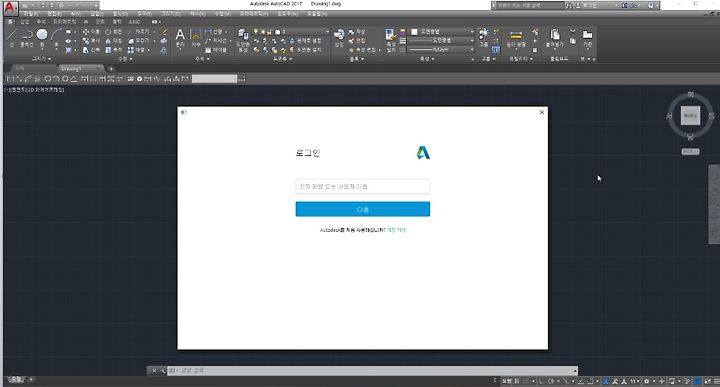Select the Leader (지시선) tool
Image resolution: width=720 pixels, height=387 pixels.
216,41
